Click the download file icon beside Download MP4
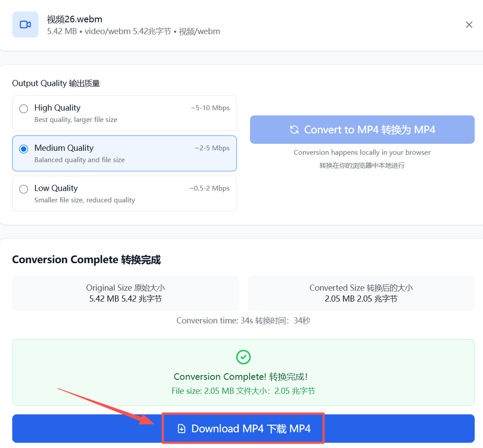Screen dimensions: 483x448 pos(182,429)
